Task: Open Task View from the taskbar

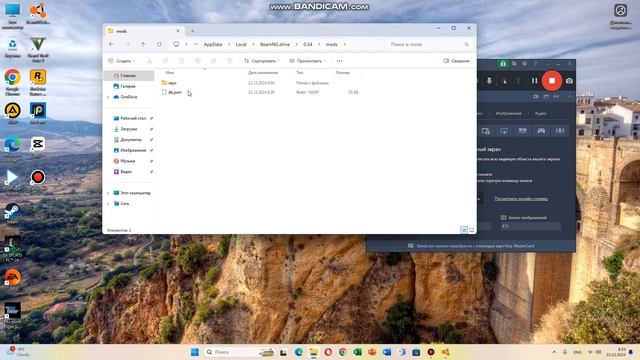Action: [283, 352]
